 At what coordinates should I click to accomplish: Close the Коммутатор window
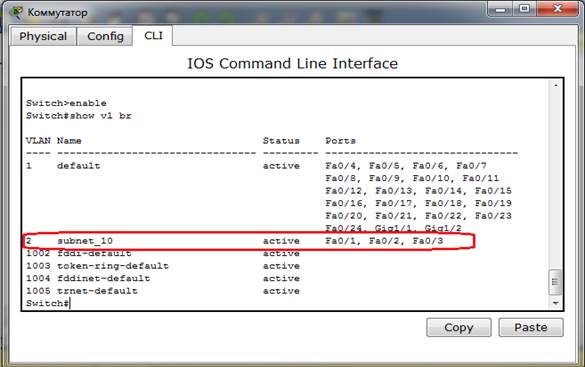[557, 9]
